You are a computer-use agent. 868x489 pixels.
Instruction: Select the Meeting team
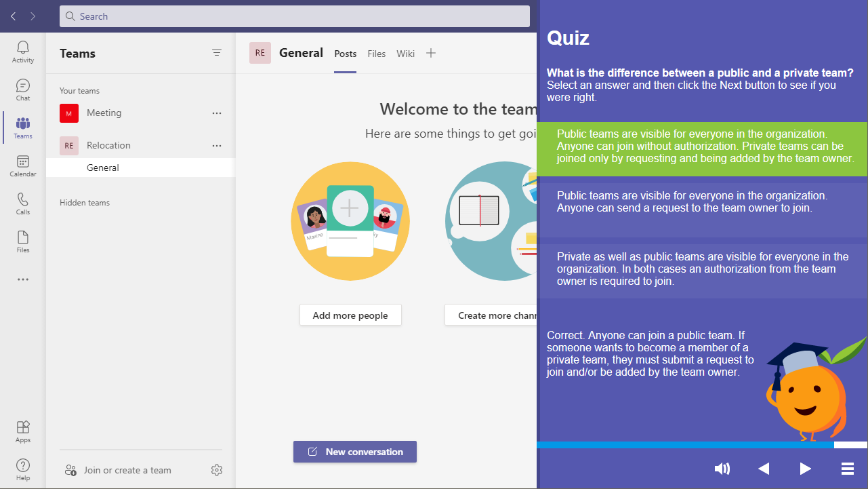[141, 113]
